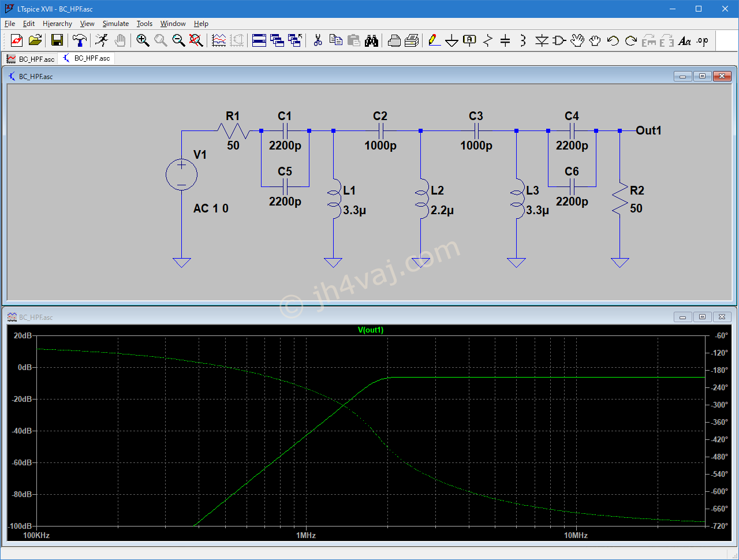Open Find with the binoculars icon
The height and width of the screenshot is (560, 739).
click(371, 40)
